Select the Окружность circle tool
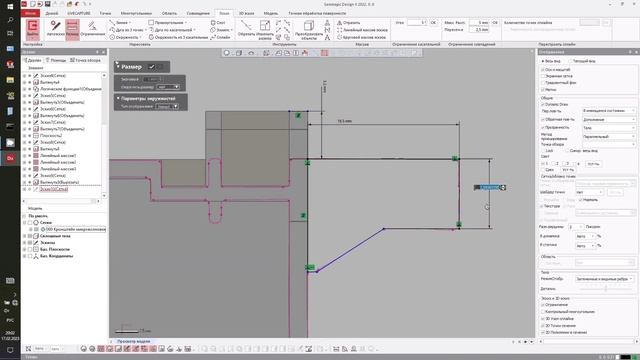Viewport: 640px width, 360px height. [125, 37]
